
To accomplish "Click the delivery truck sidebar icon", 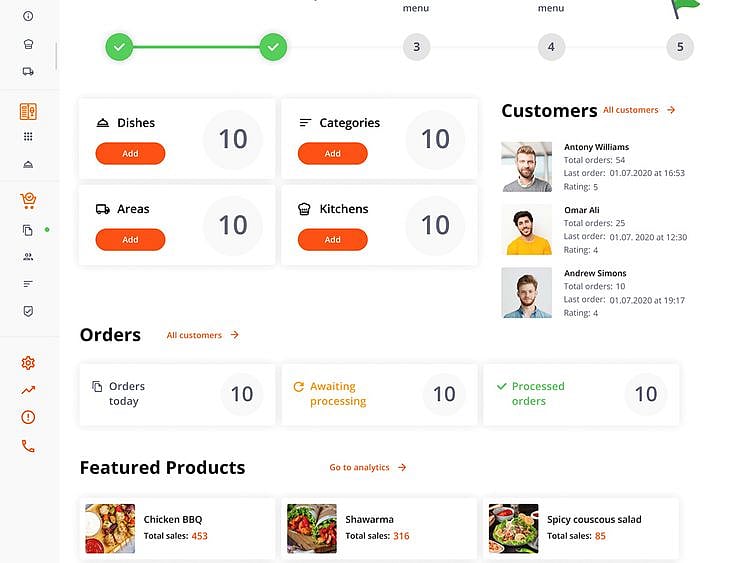I will [28, 71].
